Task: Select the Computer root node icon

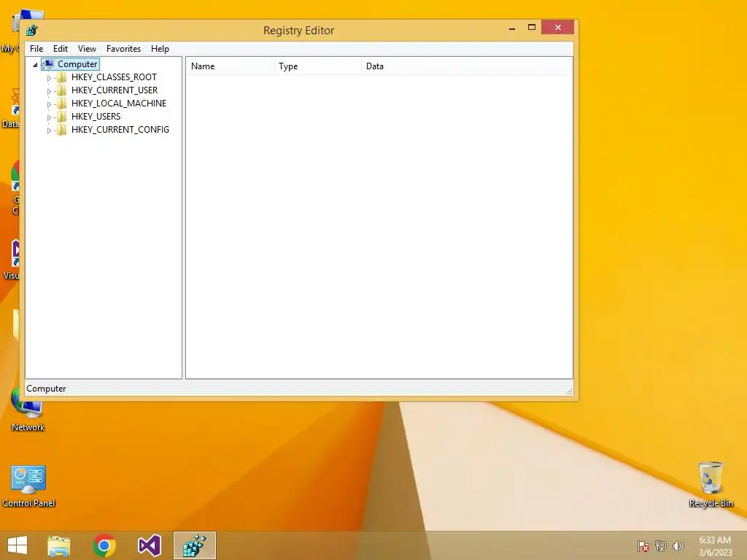Action: 48,64
